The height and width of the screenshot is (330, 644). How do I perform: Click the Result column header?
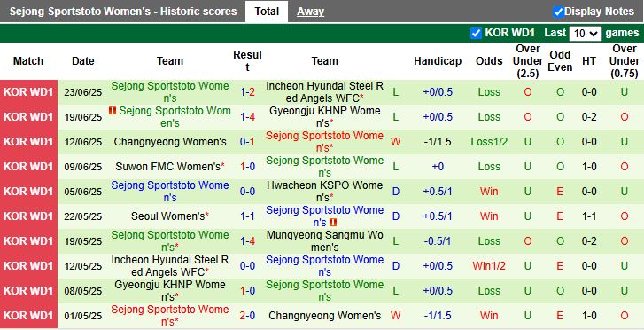[x=247, y=61]
